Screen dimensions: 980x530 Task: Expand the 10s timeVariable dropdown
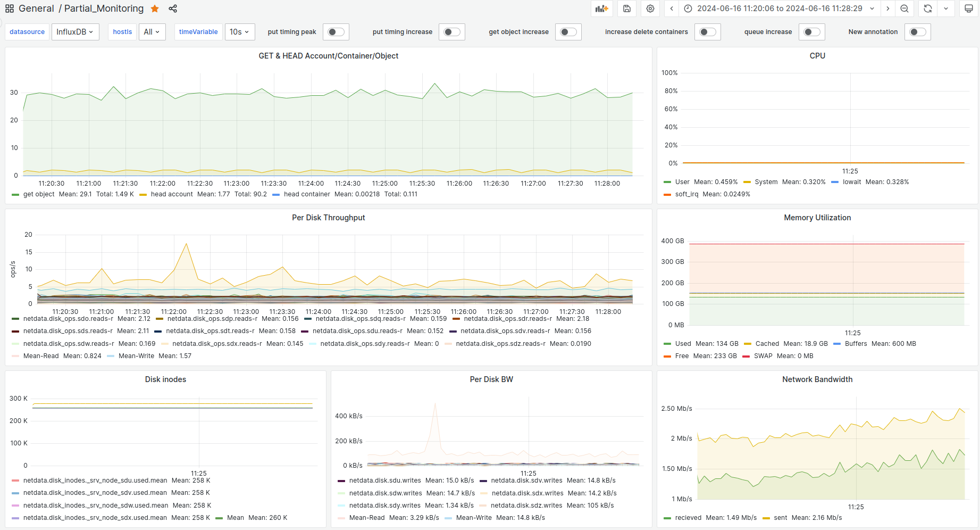(239, 32)
